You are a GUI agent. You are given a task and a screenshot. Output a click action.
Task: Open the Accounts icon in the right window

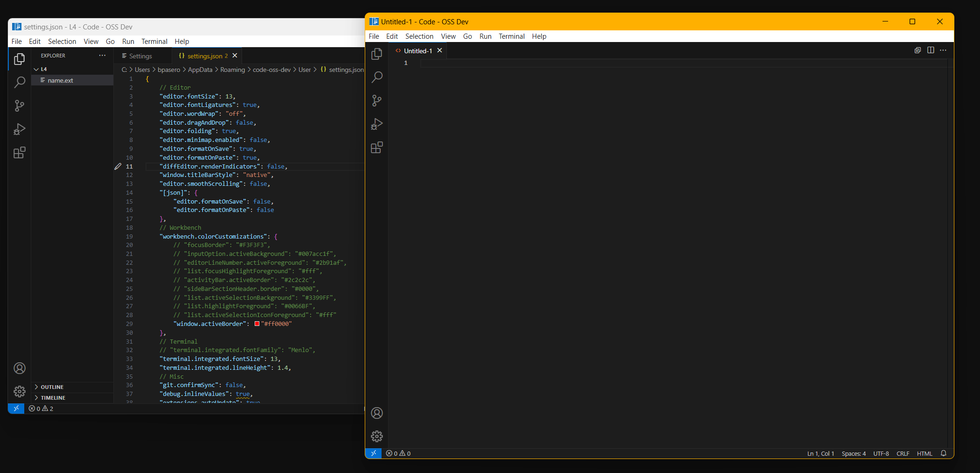click(x=376, y=413)
